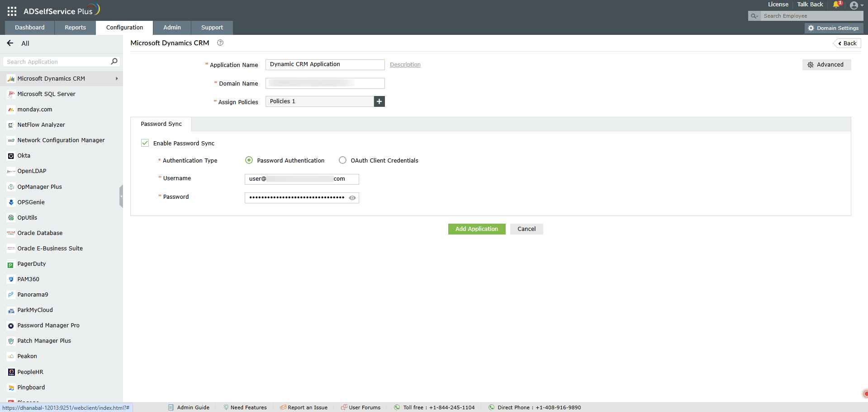Click the help icon next to Microsoft Dynamics CRM
The image size is (868, 412).
pyautogui.click(x=220, y=43)
